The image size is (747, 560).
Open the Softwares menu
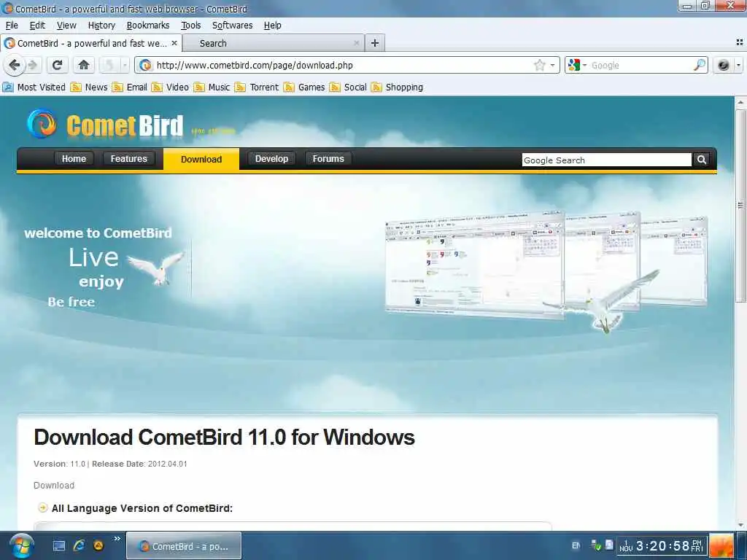click(233, 26)
